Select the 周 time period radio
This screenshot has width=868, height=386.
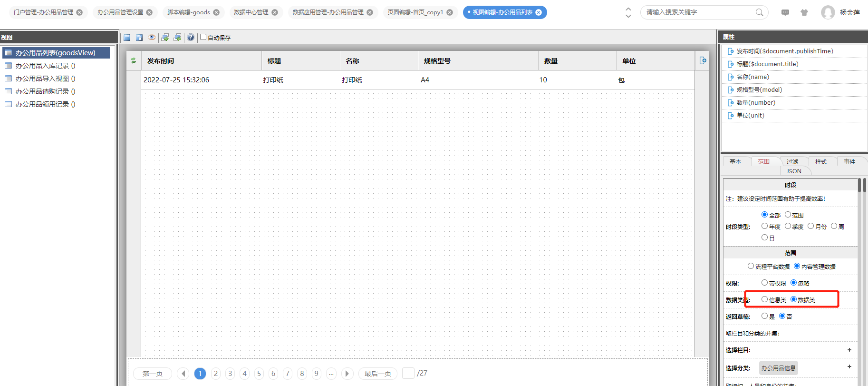[x=834, y=226]
